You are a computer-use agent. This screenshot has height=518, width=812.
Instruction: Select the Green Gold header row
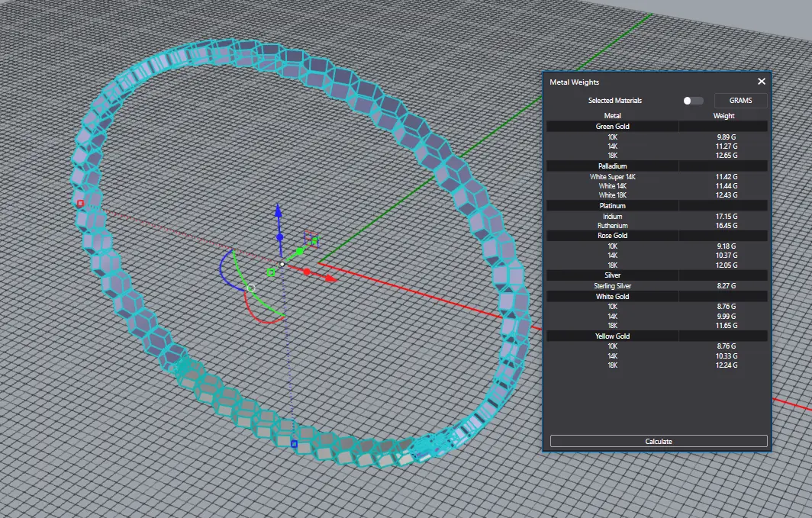[656, 127]
